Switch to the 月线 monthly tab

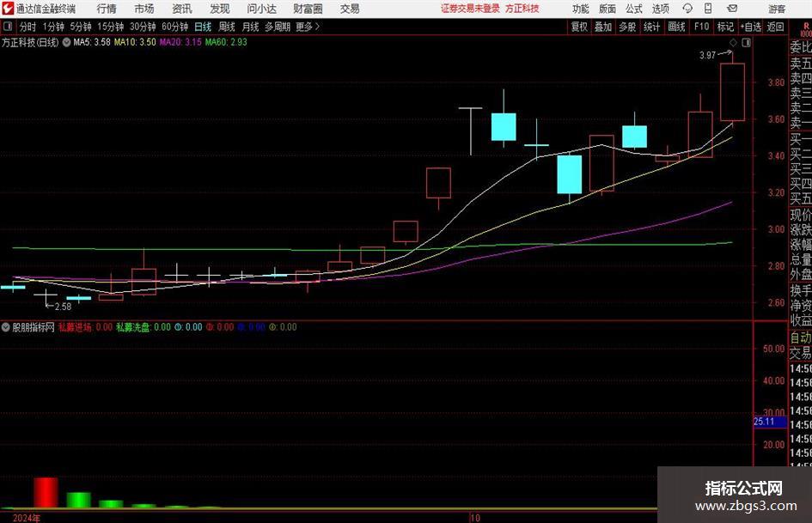pos(250,27)
